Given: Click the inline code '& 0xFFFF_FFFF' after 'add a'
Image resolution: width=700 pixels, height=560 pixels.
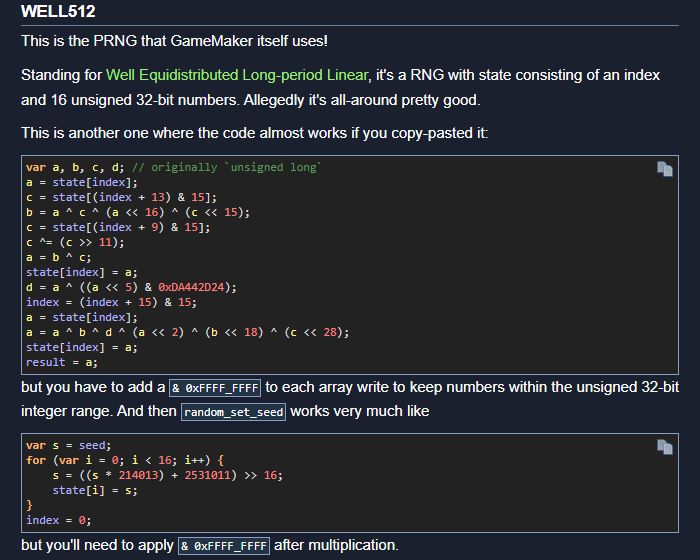Looking at the screenshot, I should coord(215,388).
